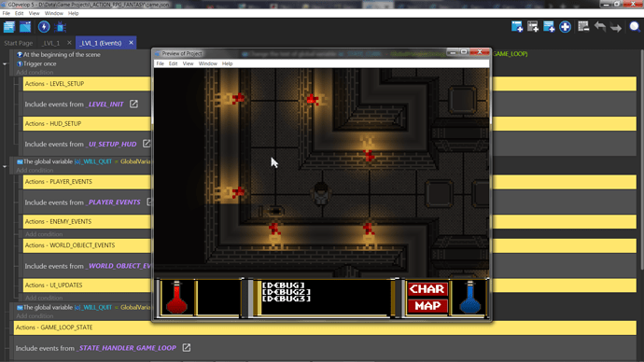Click the MAP button in game HUD
The image size is (644, 362).
427,306
